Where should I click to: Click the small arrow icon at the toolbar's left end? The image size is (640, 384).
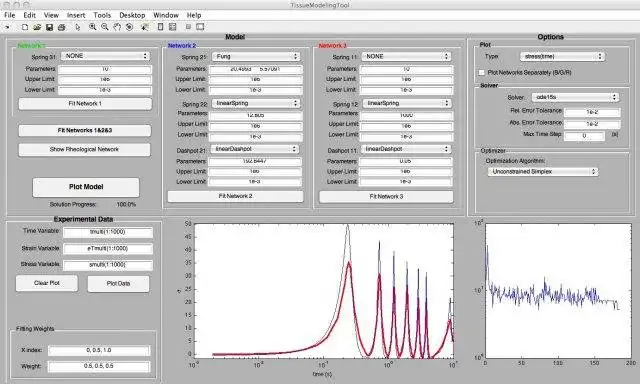7,27
